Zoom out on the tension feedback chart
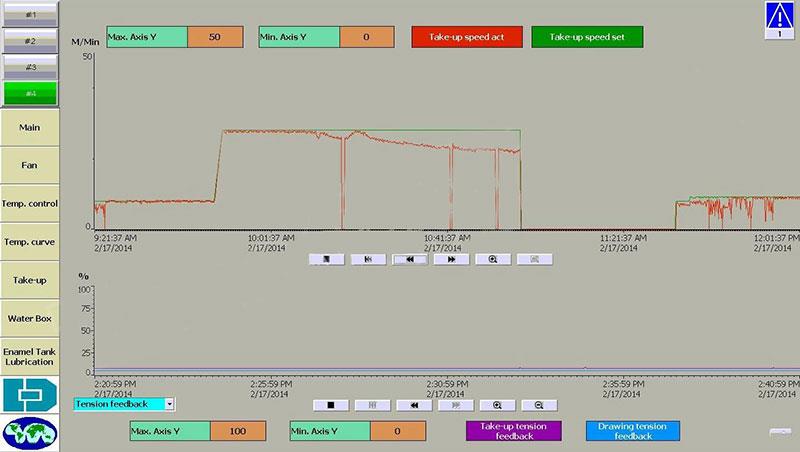The height and width of the screenshot is (452, 800). click(538, 405)
